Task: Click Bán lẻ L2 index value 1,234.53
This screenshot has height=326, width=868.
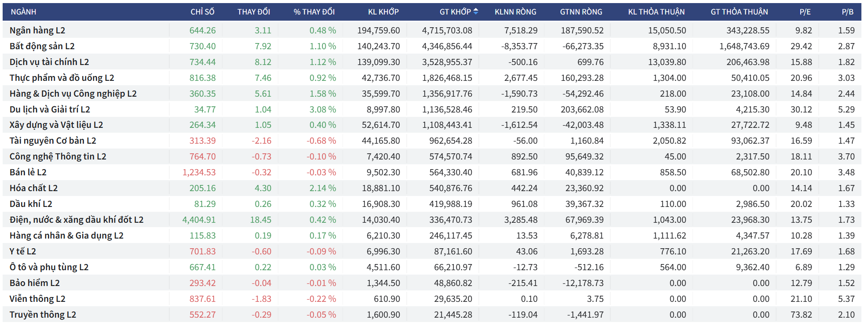Action: coord(199,172)
